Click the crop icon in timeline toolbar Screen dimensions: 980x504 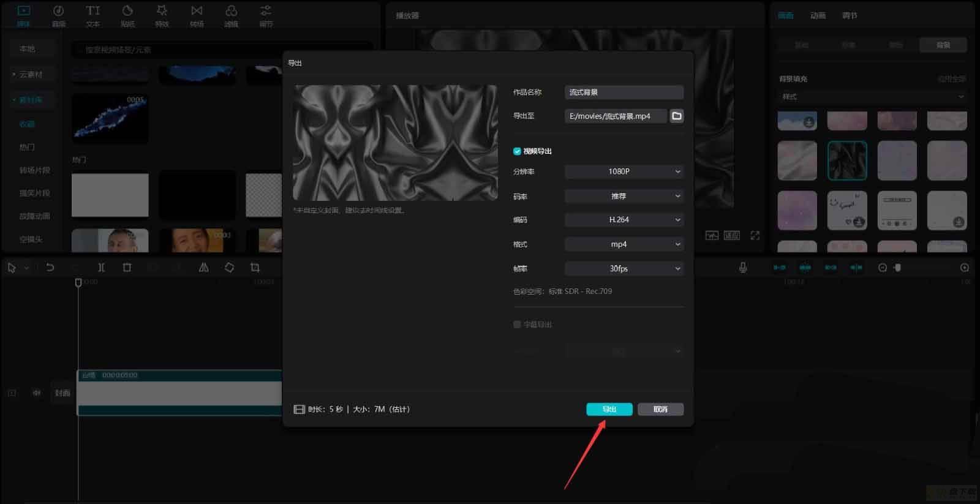click(255, 268)
